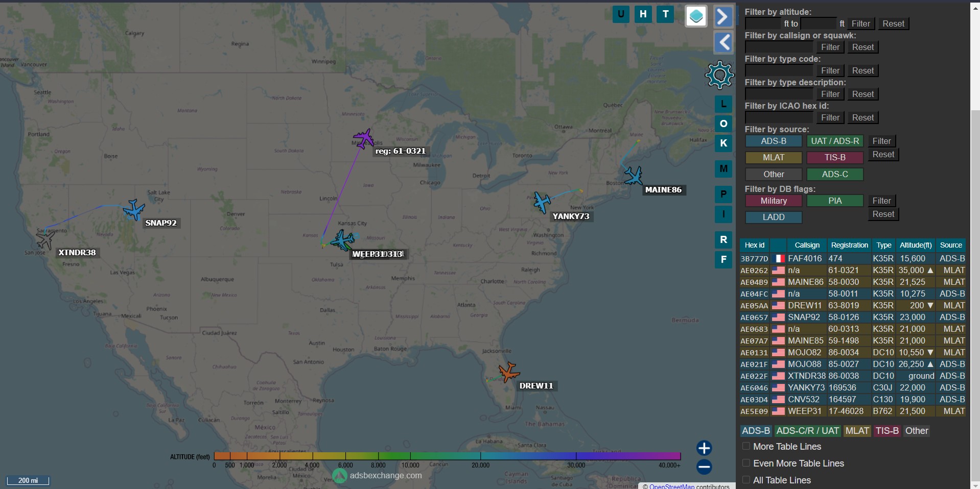Click the ICAO hex id input field
This screenshot has height=489, width=980.
point(779,117)
